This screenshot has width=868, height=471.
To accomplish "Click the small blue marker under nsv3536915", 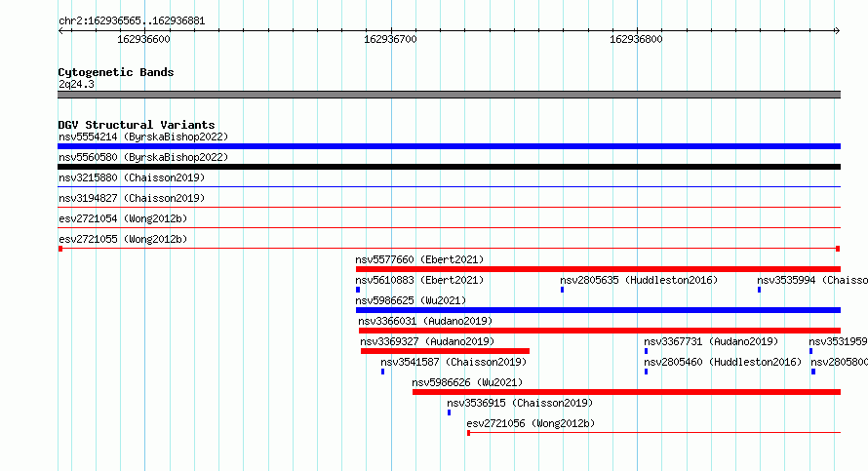I will (449, 412).
